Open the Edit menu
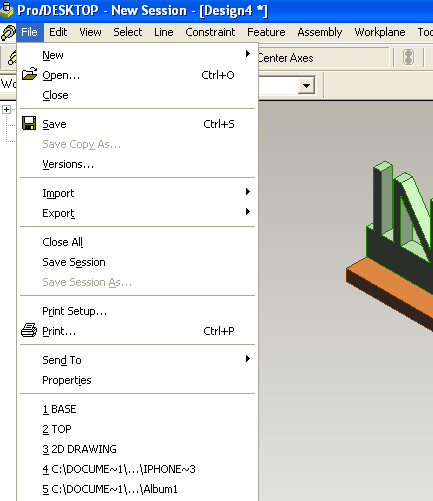The height and width of the screenshot is (501, 433). (x=58, y=32)
